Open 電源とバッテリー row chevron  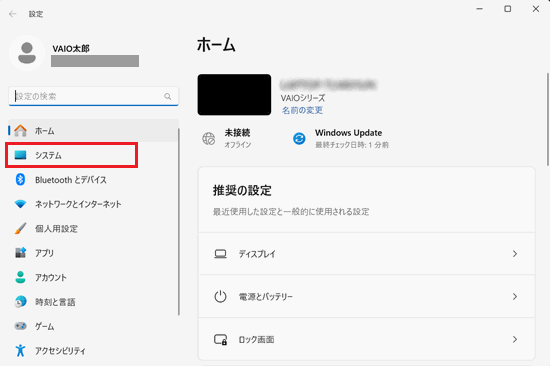[515, 297]
